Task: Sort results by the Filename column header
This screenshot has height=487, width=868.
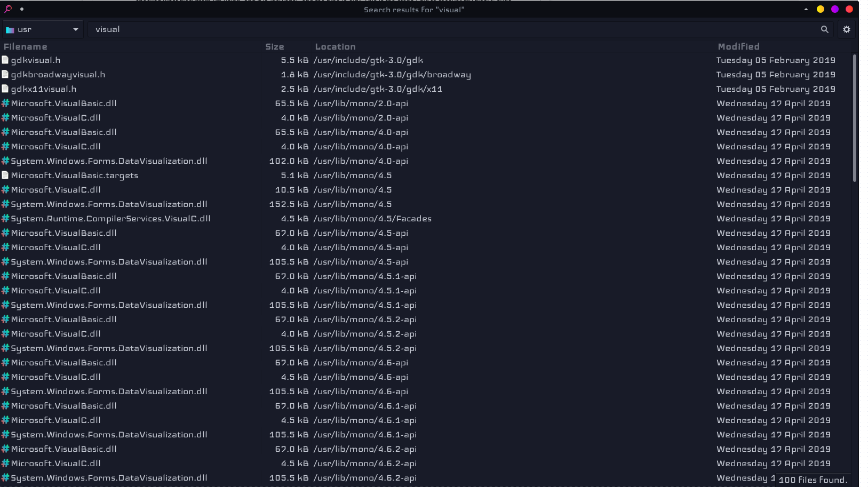Action: click(25, 46)
